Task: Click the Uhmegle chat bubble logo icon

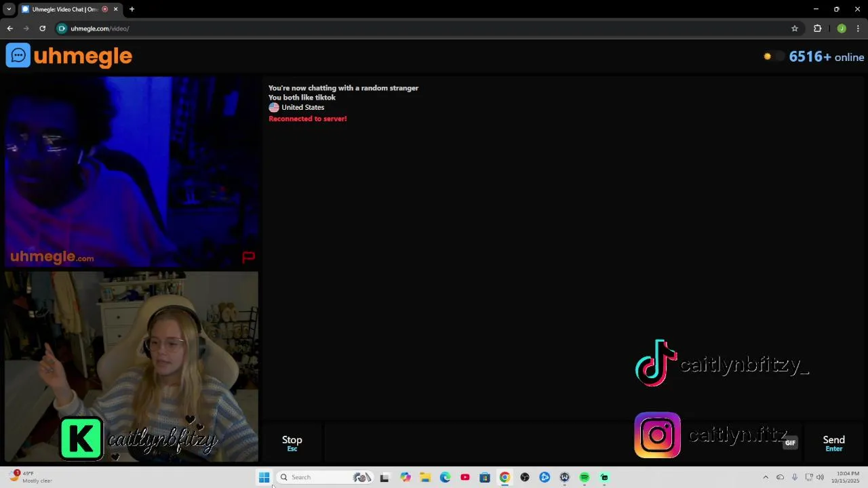Action: pyautogui.click(x=18, y=56)
